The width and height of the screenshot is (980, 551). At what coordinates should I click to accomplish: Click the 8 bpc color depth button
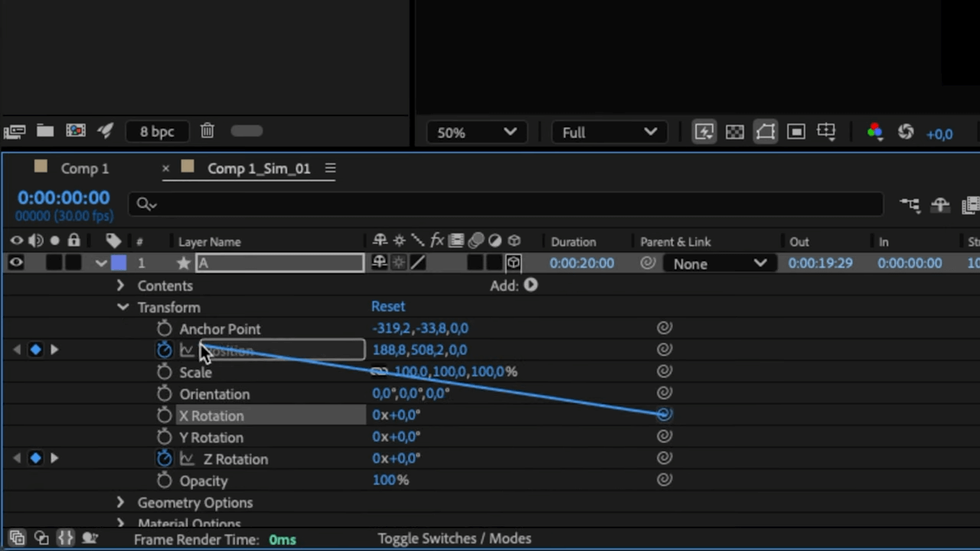tap(157, 132)
